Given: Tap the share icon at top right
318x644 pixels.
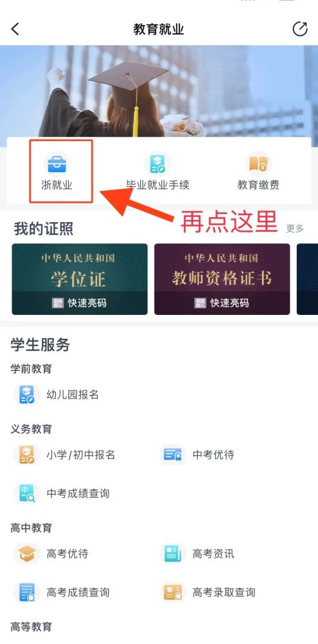Looking at the screenshot, I should point(300,29).
